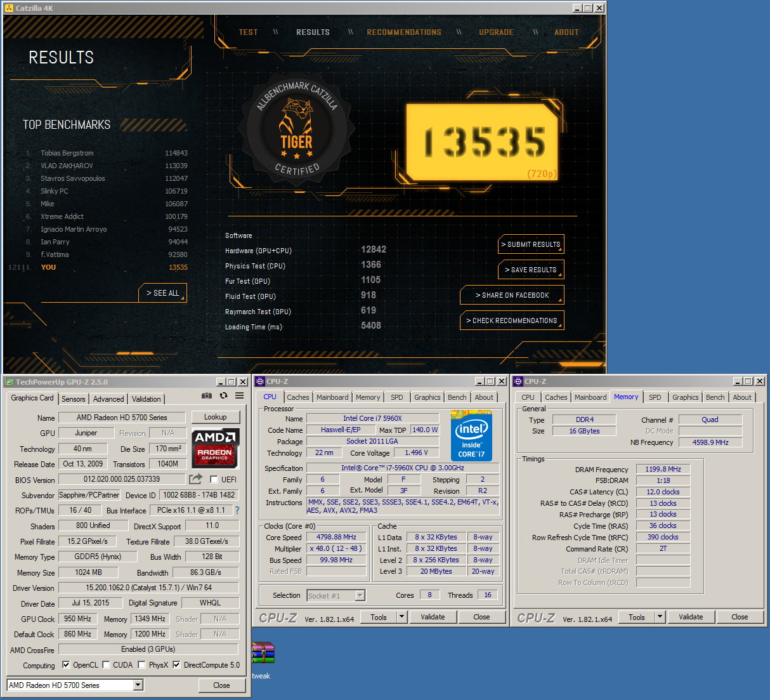Viewport: 770px width, 700px height.
Task: Click the AMD Radeon Graphics logo
Action: pos(215,447)
